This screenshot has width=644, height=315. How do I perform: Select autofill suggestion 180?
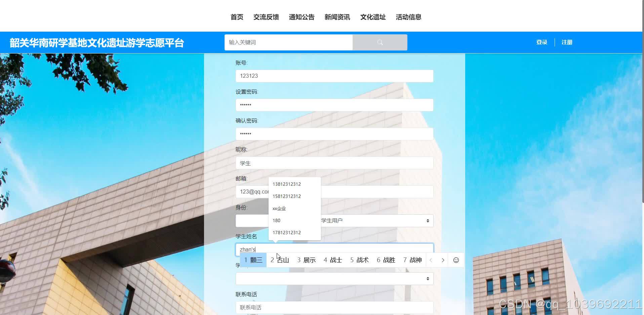tap(295, 220)
